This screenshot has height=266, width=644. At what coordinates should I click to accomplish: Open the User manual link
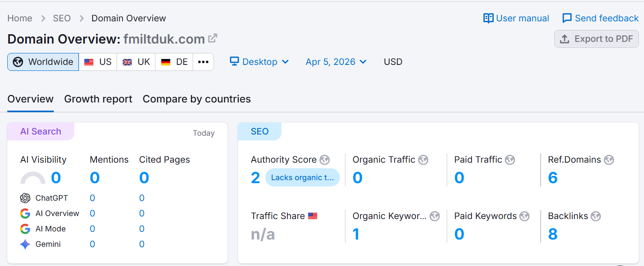click(x=516, y=18)
